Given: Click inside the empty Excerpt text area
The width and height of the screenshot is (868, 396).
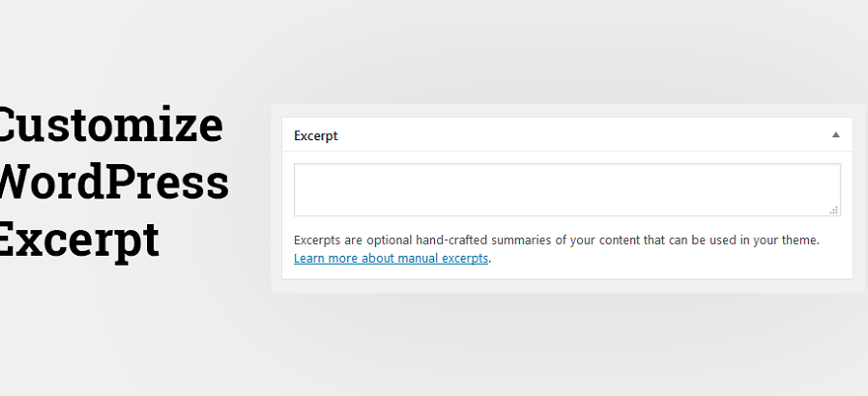Looking at the screenshot, I should (566, 189).
